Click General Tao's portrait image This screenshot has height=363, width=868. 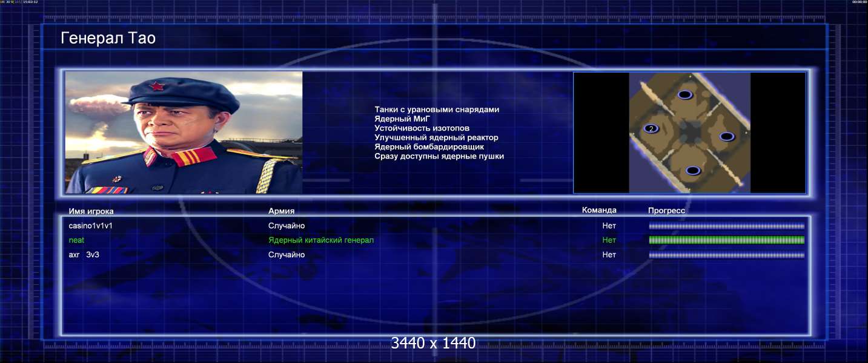[184, 132]
